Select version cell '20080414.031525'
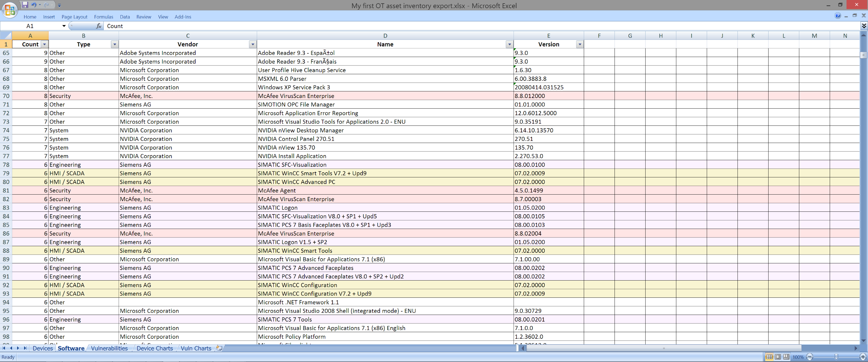Screen dimensions: 868x362 (549, 87)
